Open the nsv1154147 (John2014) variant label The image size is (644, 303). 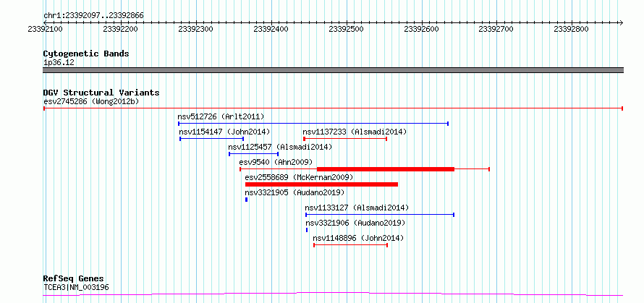[x=224, y=132]
